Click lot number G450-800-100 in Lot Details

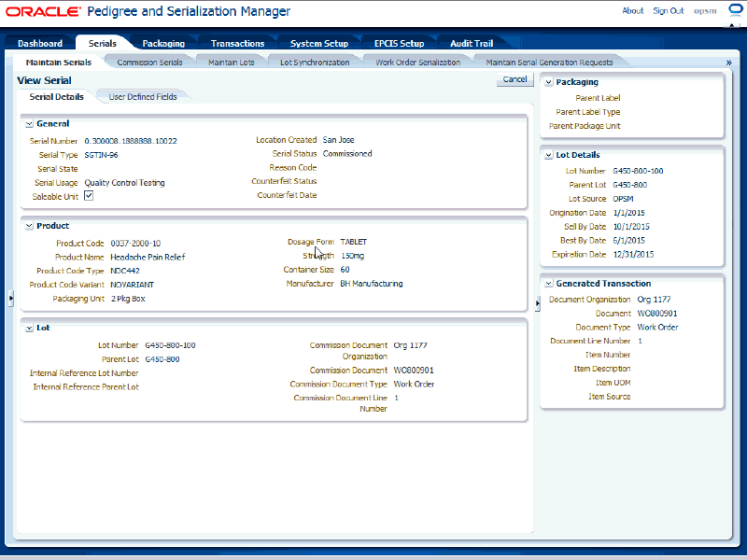pos(638,171)
